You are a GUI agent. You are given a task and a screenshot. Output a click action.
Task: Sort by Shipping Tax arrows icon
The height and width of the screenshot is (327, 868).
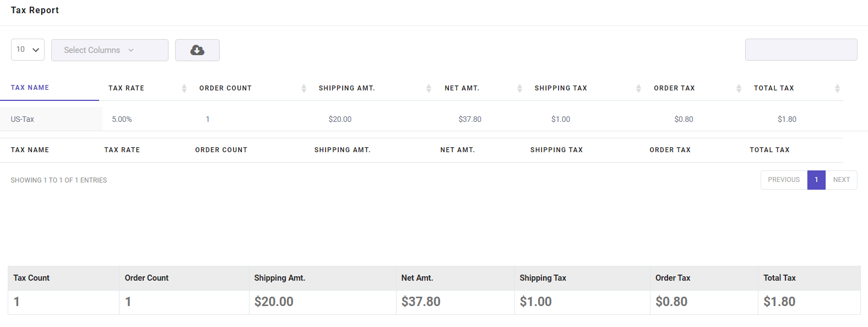[x=638, y=88]
